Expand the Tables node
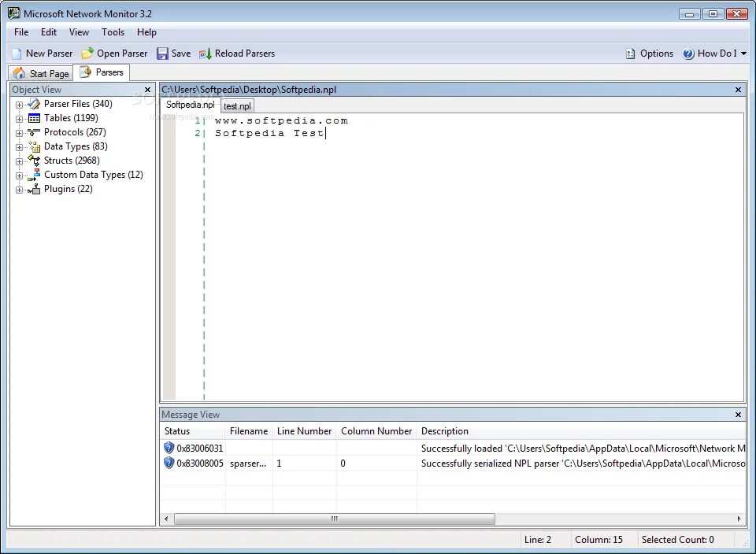This screenshot has height=554, width=756. (x=19, y=119)
